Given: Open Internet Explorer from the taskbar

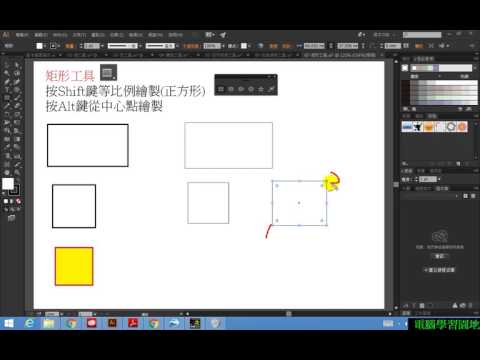Looking at the screenshot, I should tap(29, 323).
